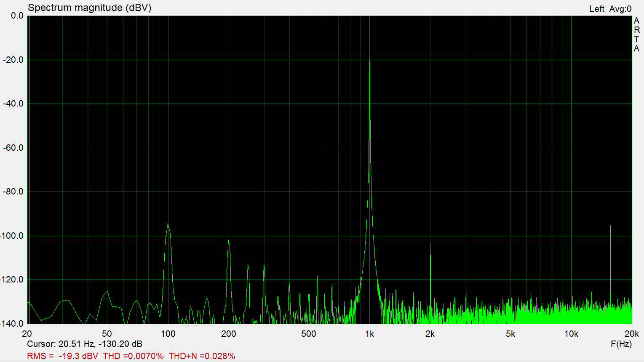
Task: Click the 2k frequency axis label
Action: click(x=430, y=334)
